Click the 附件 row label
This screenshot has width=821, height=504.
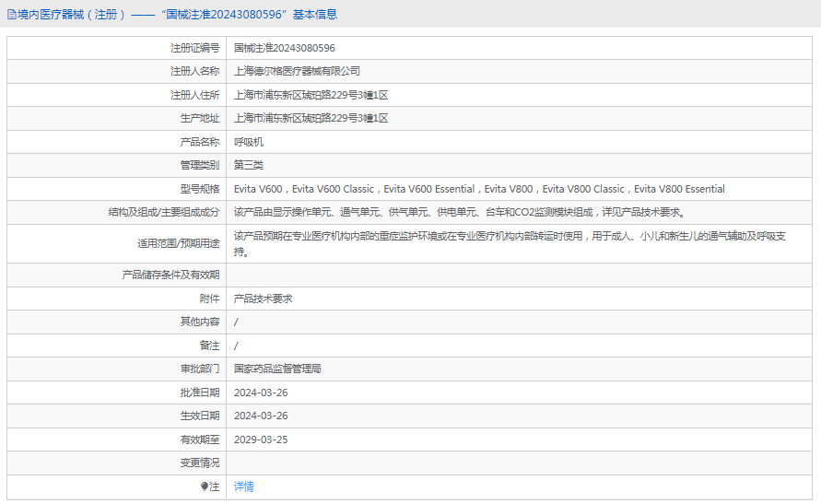[209, 299]
